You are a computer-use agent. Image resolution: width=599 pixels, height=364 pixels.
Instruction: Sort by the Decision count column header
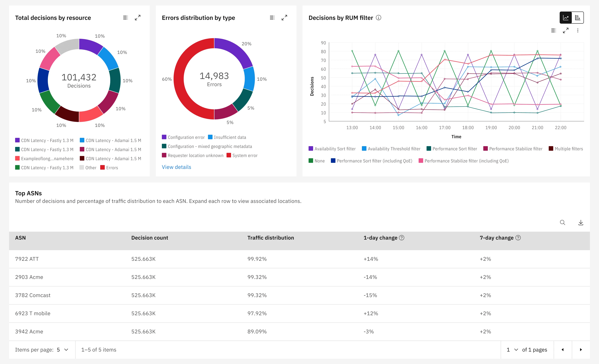tap(150, 238)
